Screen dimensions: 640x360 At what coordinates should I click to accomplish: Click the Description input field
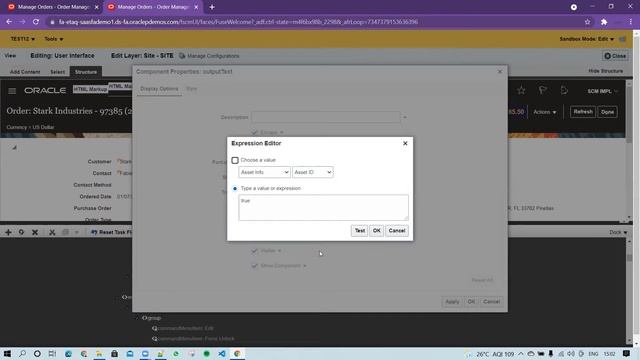[x=326, y=117]
